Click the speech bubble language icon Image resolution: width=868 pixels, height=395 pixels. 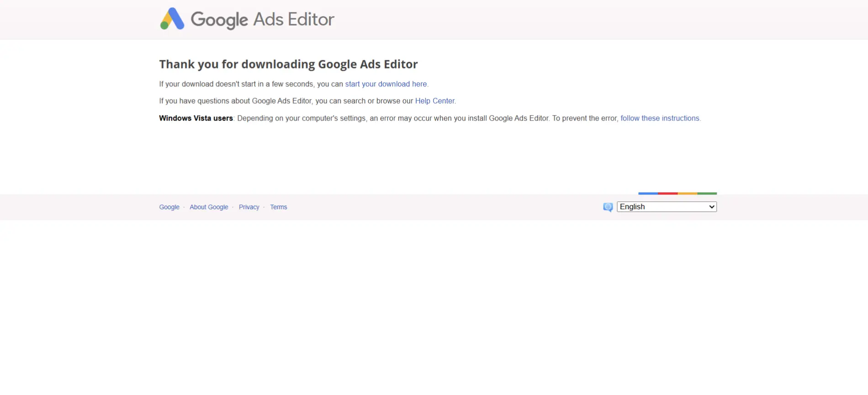(608, 207)
